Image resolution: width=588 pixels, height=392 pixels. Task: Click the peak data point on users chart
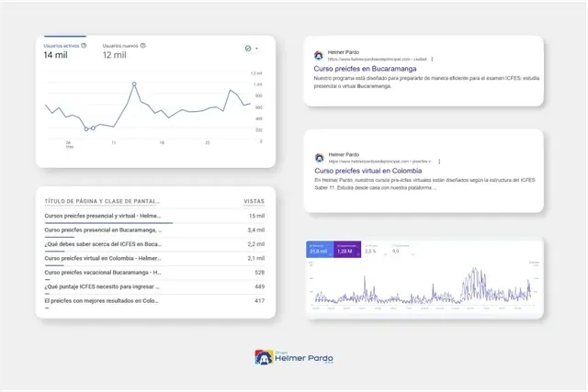pos(134,84)
